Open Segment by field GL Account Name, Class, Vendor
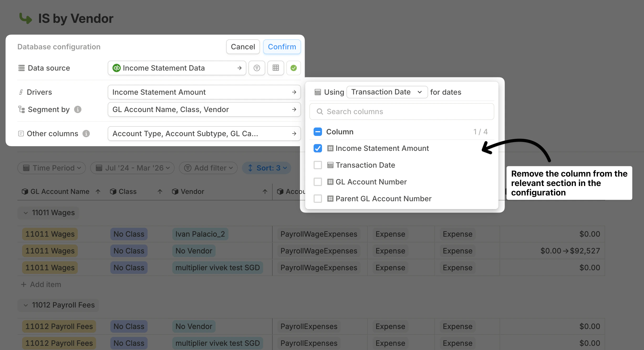The width and height of the screenshot is (644, 350). tap(204, 109)
